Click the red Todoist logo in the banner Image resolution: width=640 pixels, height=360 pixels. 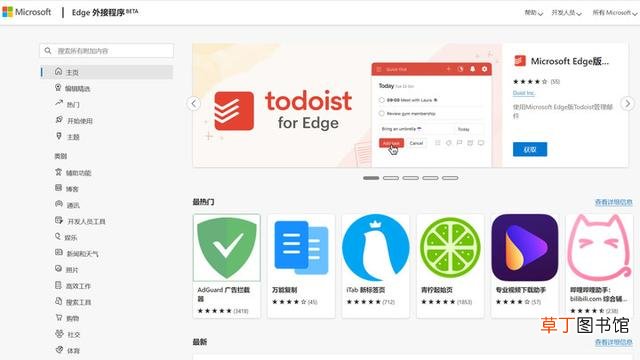click(x=234, y=111)
